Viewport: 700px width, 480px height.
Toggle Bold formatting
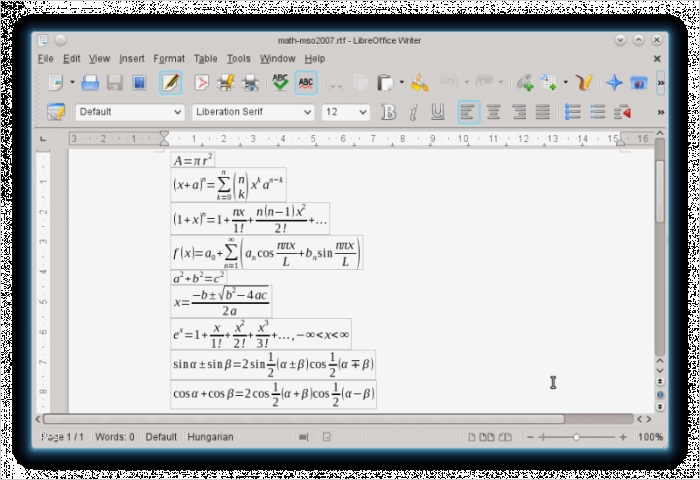tap(388, 112)
